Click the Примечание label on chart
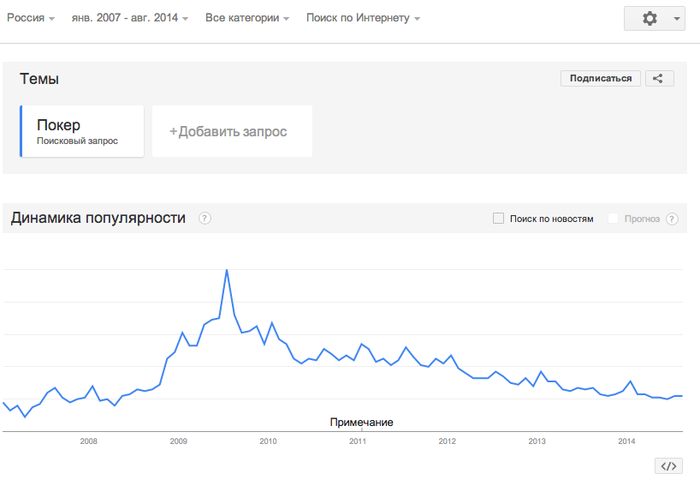The height and width of the screenshot is (486, 700). click(361, 422)
